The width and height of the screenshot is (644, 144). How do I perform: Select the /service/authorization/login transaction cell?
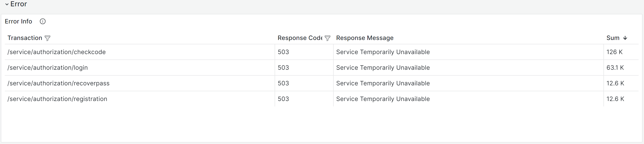[x=47, y=68]
